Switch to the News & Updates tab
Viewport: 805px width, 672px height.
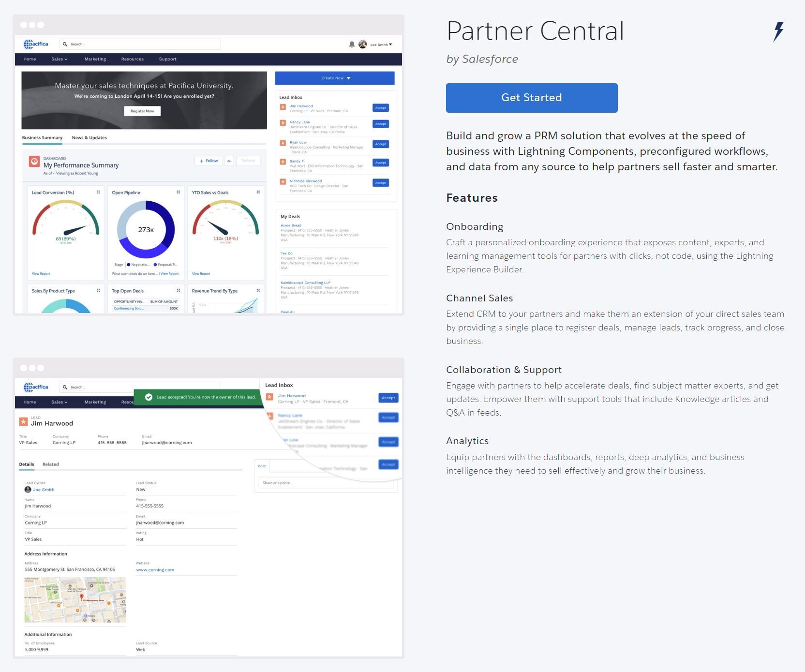(x=89, y=138)
